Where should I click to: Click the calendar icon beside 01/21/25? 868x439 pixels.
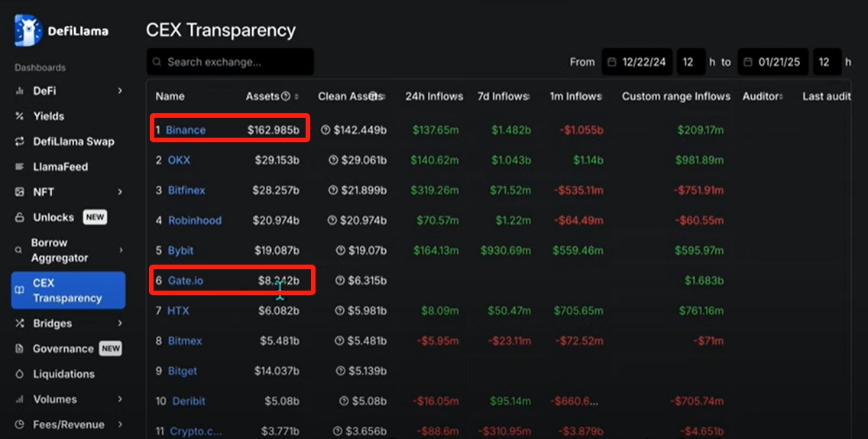point(748,62)
